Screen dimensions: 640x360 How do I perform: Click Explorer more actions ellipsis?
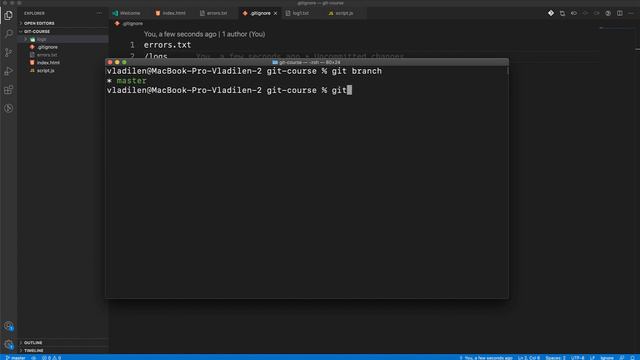point(99,13)
